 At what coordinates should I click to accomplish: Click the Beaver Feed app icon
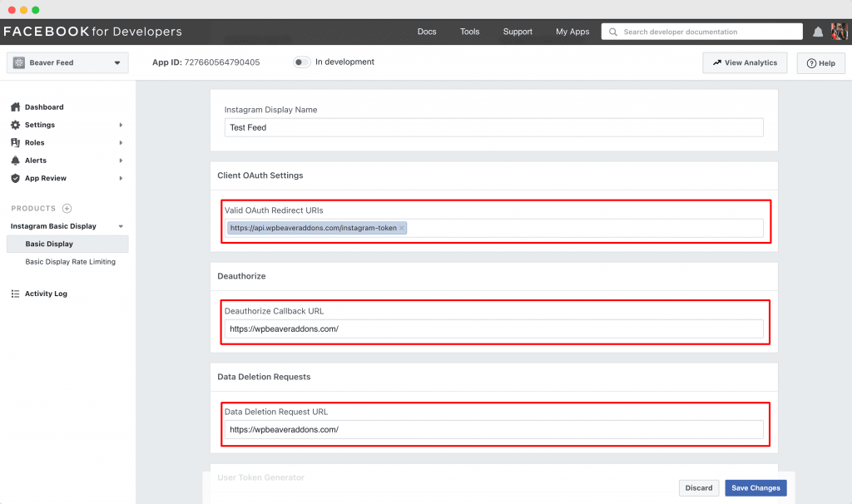[x=19, y=62]
